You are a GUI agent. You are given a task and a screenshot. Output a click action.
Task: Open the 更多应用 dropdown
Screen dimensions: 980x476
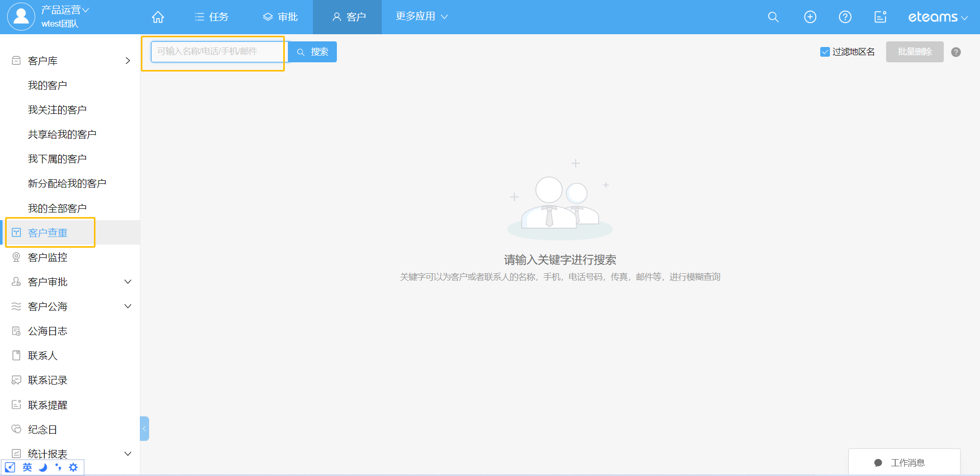click(x=421, y=17)
